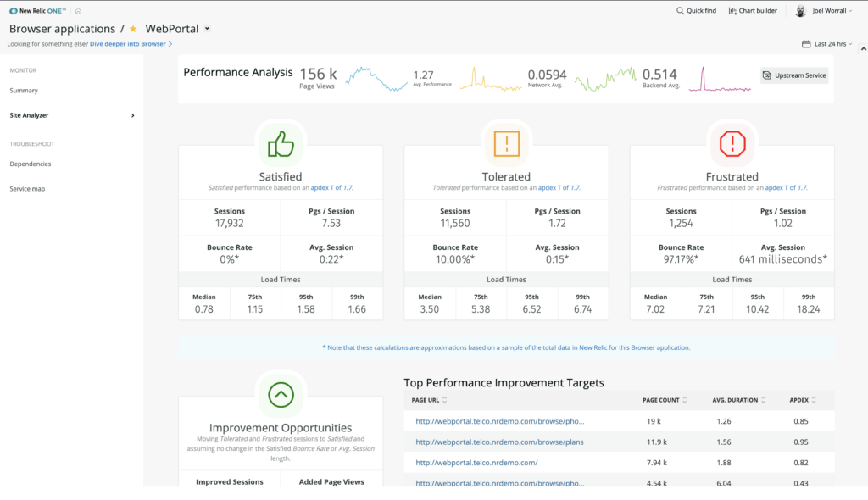Select Site Analyzer in sidebar
This screenshot has height=500, width=868.
tap(29, 115)
